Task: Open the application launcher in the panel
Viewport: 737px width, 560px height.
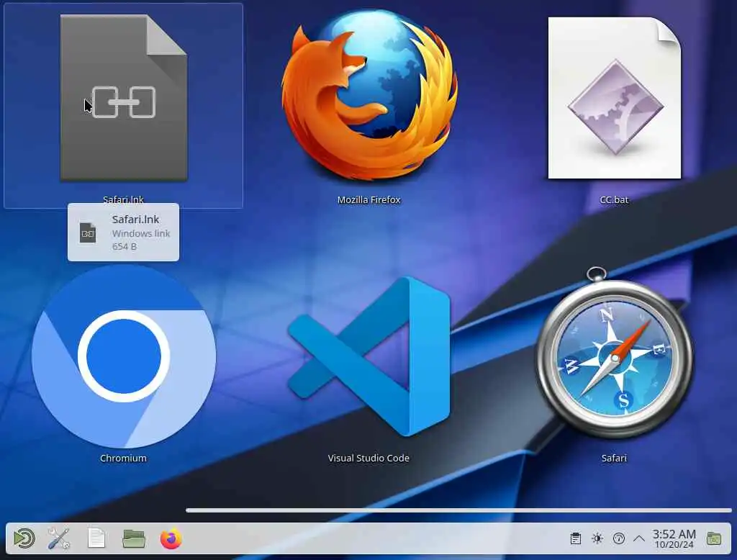Action: click(24, 538)
